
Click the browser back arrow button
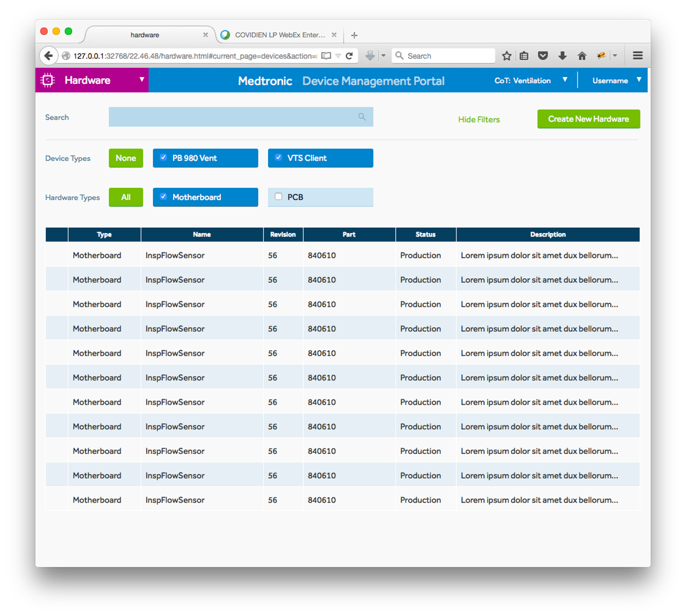click(x=49, y=55)
